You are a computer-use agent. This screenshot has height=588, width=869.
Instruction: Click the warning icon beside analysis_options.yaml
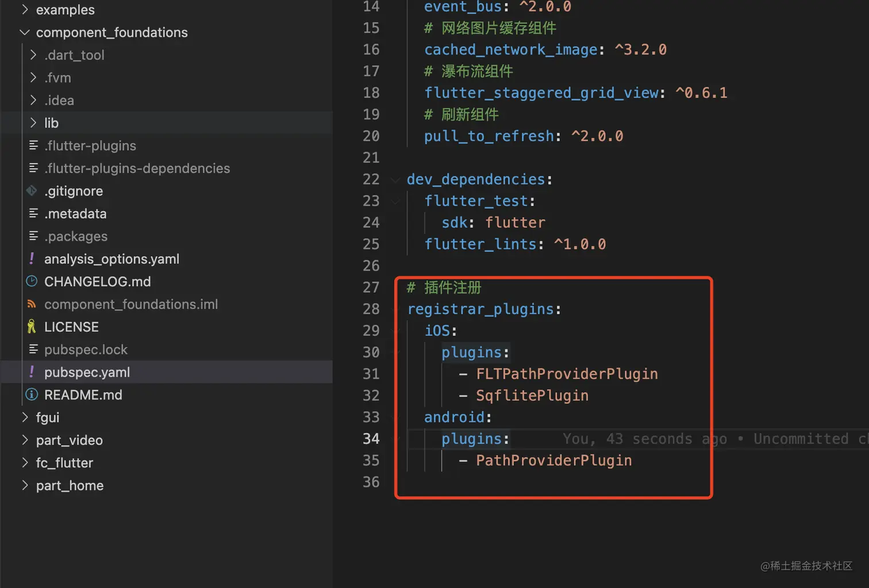[x=32, y=259]
